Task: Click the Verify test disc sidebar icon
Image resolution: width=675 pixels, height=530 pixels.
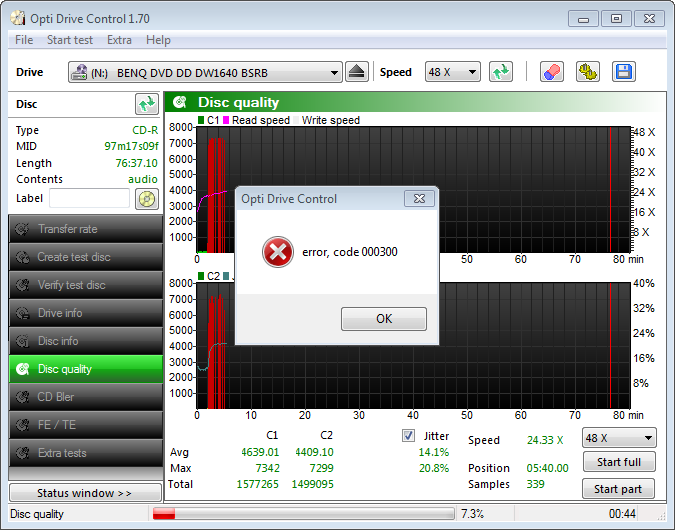Action: click(22, 285)
